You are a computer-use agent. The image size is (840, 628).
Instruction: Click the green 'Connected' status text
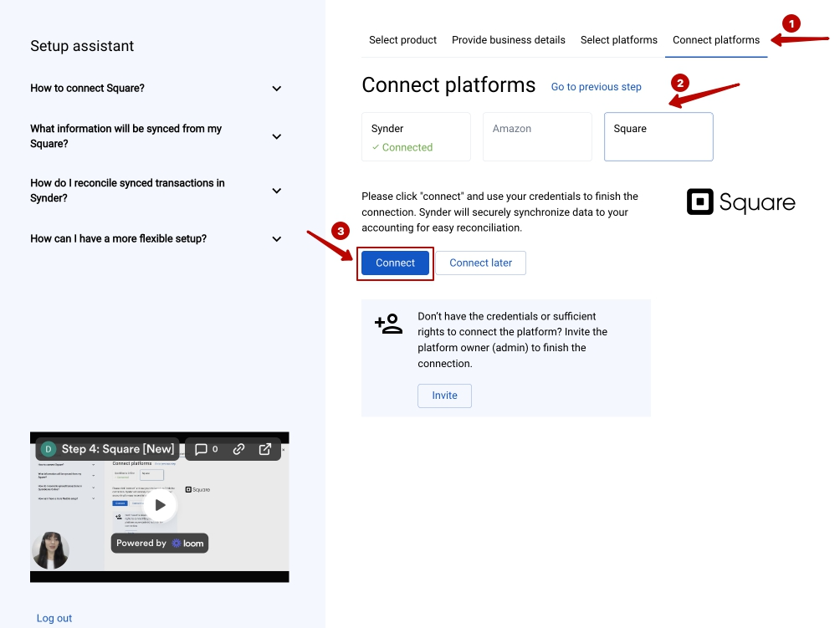coord(407,147)
